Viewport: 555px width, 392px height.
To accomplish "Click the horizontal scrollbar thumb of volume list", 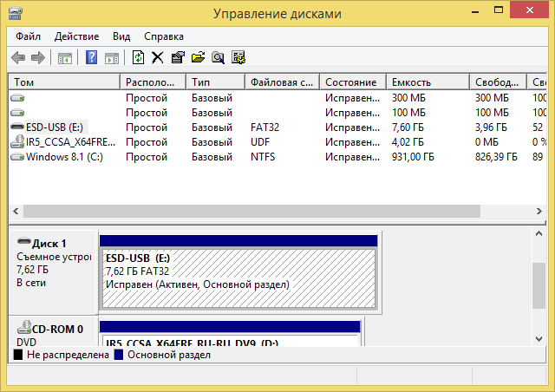I will (251, 212).
